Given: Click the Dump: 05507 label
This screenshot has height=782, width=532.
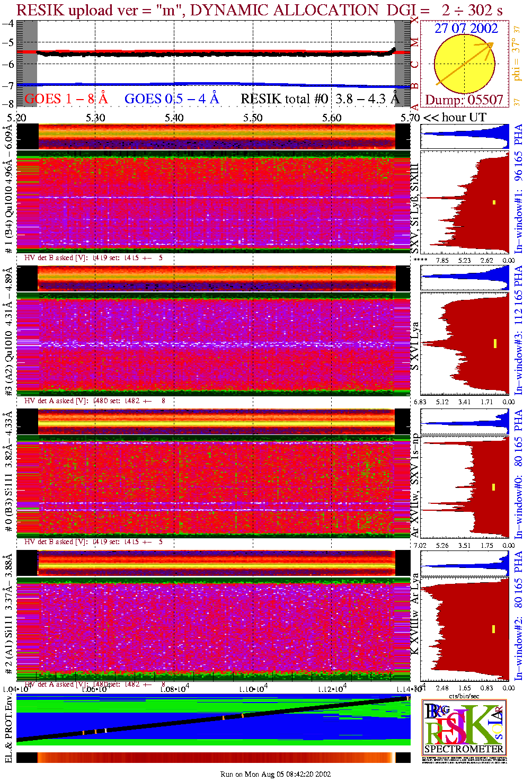Looking at the screenshot, I should [x=464, y=100].
